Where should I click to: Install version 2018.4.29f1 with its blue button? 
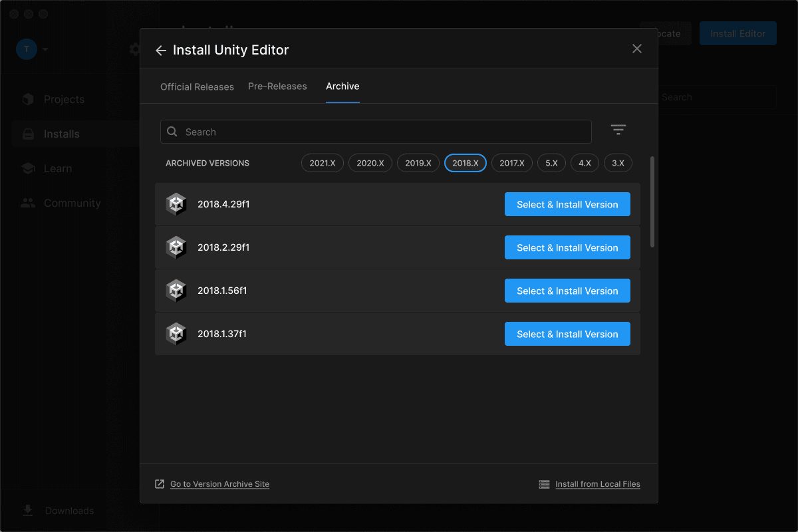click(x=567, y=204)
